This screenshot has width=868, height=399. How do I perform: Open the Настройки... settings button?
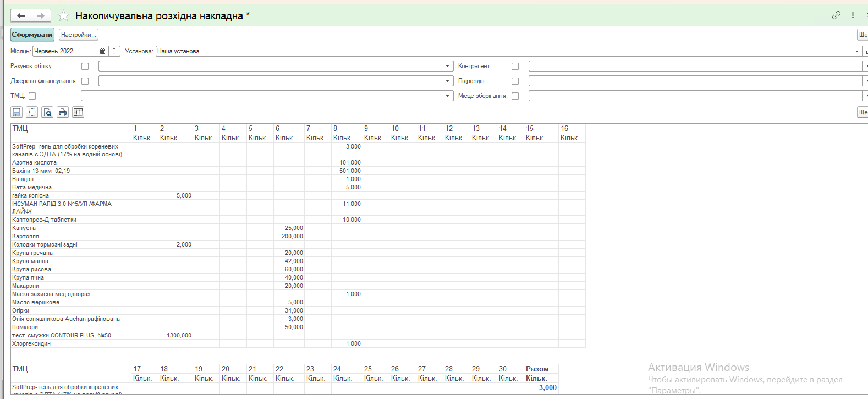click(79, 35)
